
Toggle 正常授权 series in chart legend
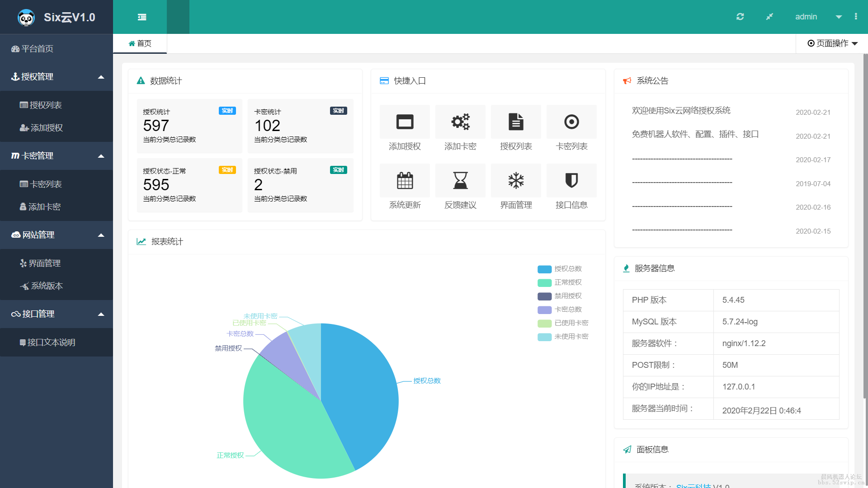[568, 282]
